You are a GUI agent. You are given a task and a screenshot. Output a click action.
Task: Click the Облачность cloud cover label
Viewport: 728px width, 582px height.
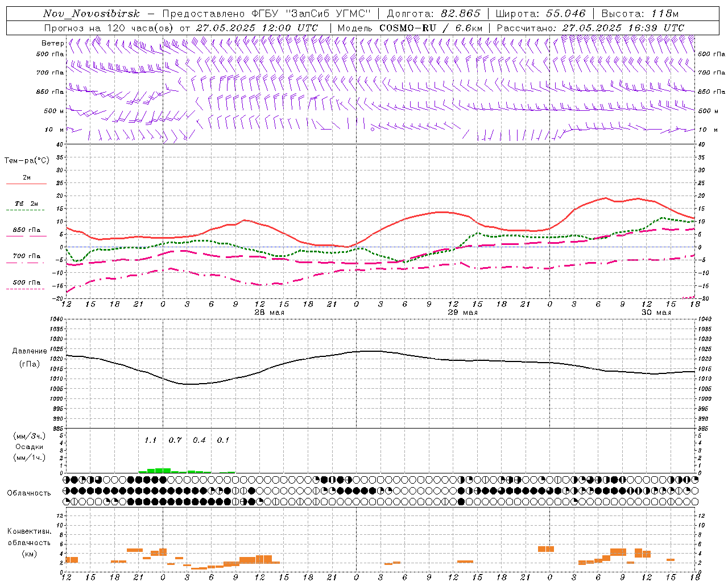pyautogui.click(x=29, y=493)
